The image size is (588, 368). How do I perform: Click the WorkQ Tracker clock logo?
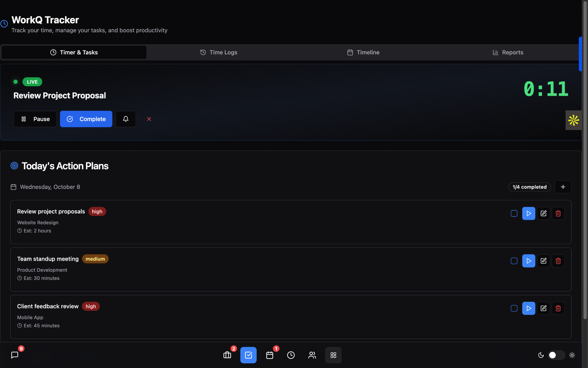coord(4,24)
